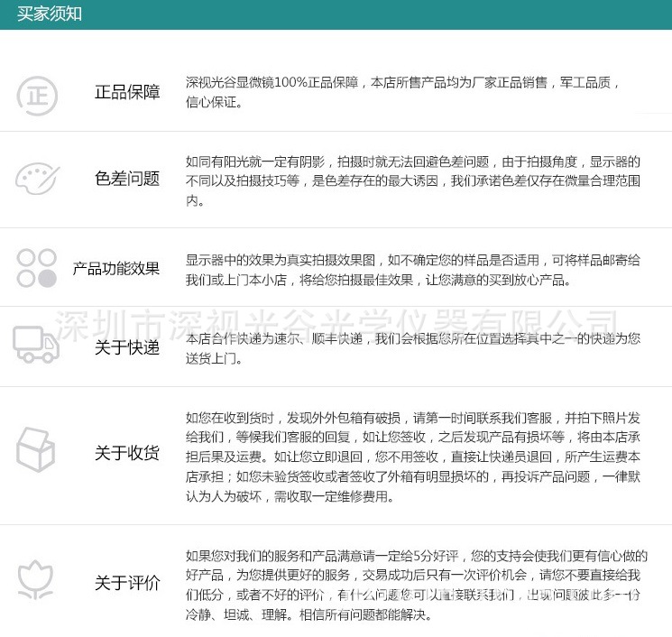This screenshot has height=637, width=672.
Task: Click the 正品保障 heading
Action: point(127,92)
